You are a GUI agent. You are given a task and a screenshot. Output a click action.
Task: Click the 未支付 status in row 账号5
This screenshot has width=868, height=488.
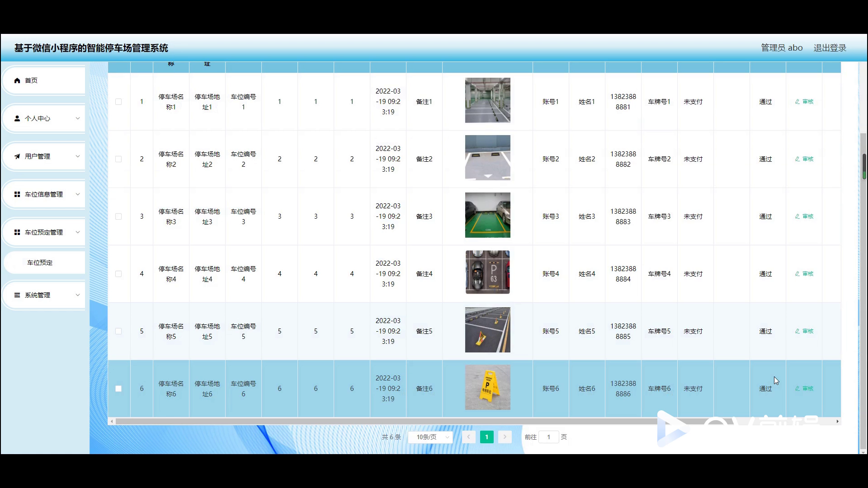tap(693, 331)
